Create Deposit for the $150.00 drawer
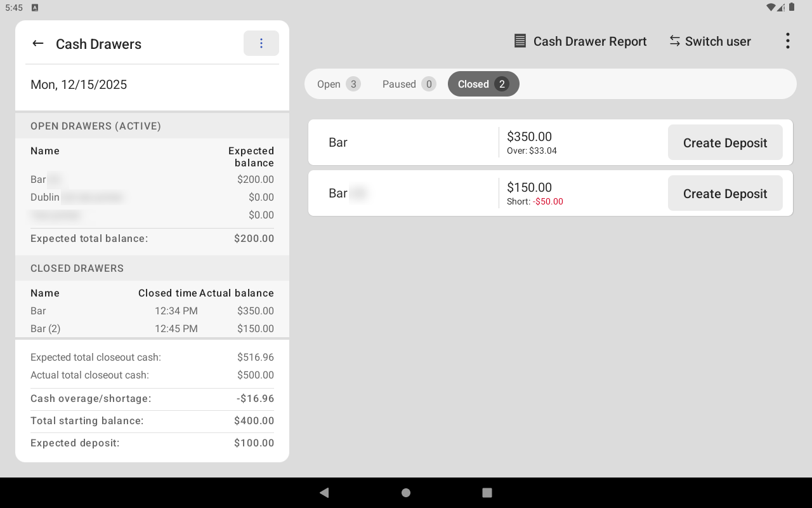This screenshot has height=508, width=812. point(724,194)
